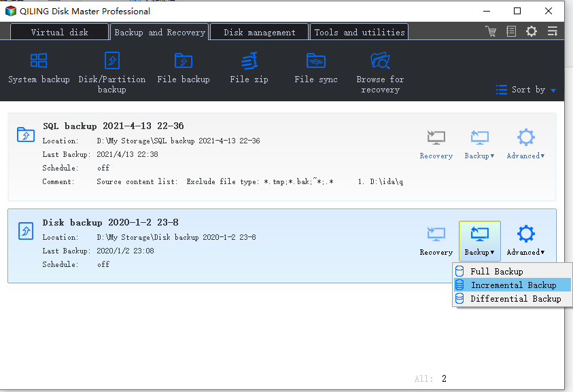
Task: Open the log list icon
Action: 511,31
